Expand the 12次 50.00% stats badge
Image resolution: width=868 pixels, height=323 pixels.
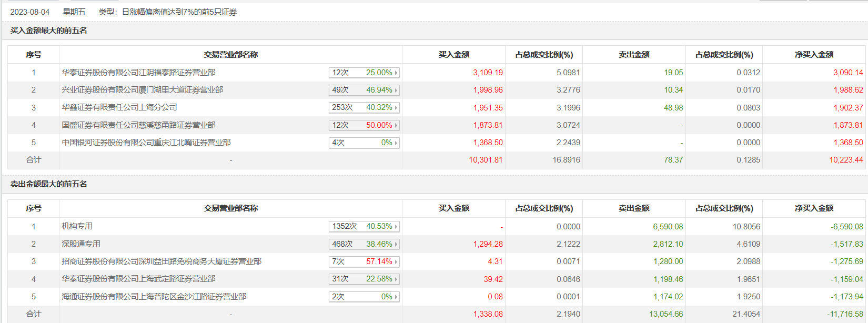364,125
